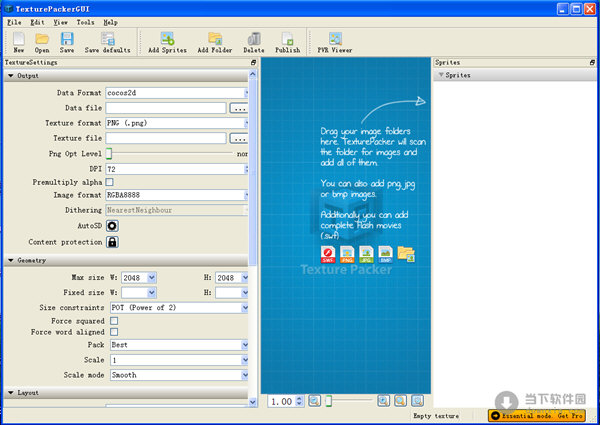Enable Premultiply alpha checkbox
Image resolution: width=600 pixels, height=425 pixels.
click(109, 182)
